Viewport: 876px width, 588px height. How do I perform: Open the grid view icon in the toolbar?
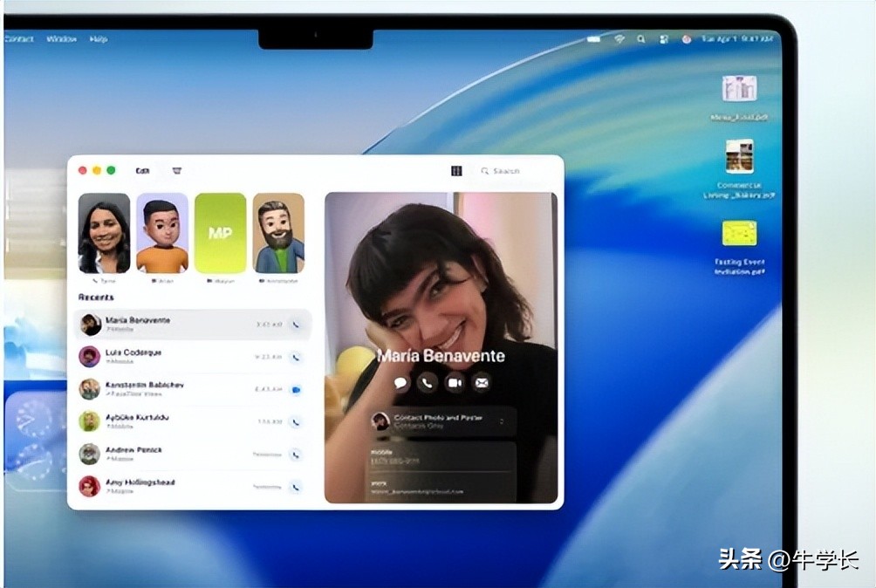click(455, 170)
